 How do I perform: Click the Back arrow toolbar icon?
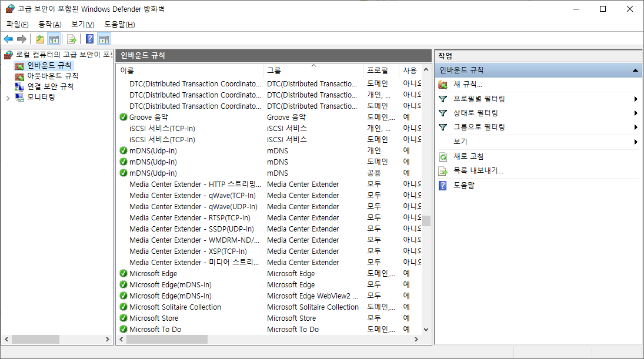tap(8, 39)
